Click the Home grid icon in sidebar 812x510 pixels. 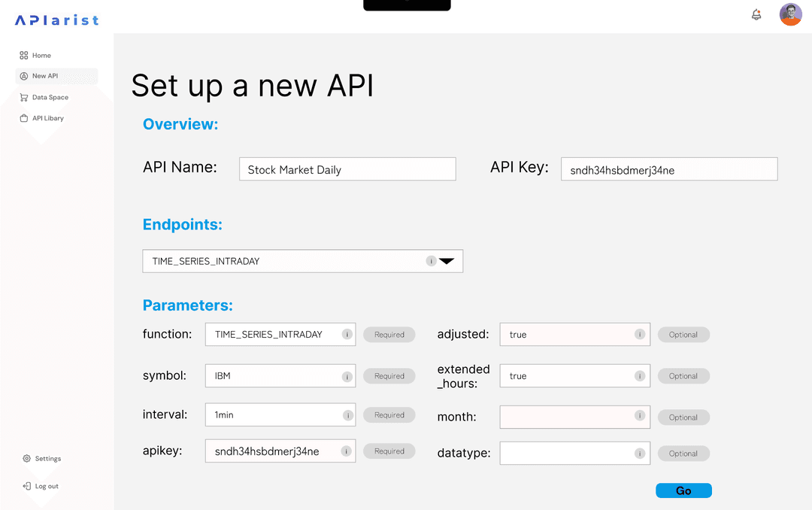pyautogui.click(x=24, y=56)
